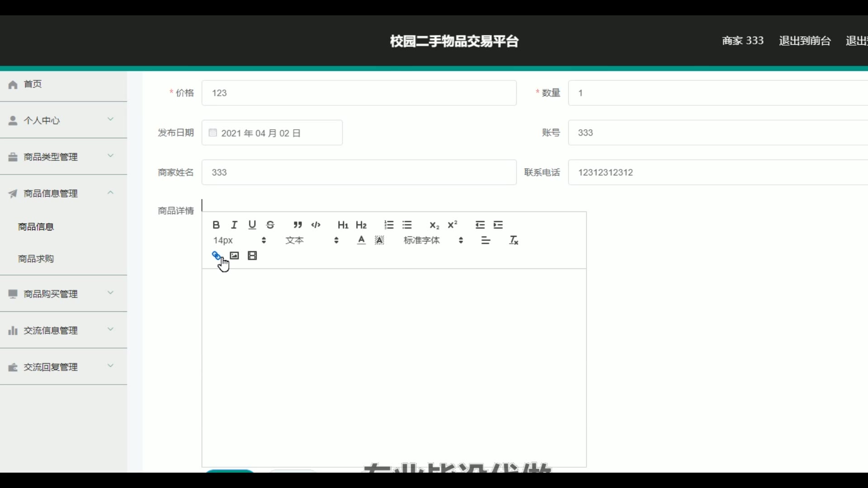Open the 文本 paragraph style dropdown
The width and height of the screenshot is (868, 488).
pyautogui.click(x=312, y=240)
